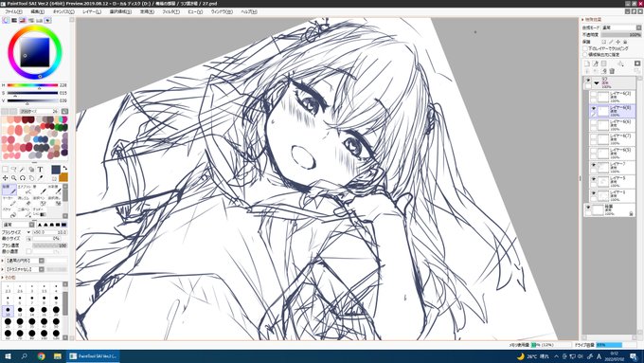Adjust the hue H slider

[32, 85]
